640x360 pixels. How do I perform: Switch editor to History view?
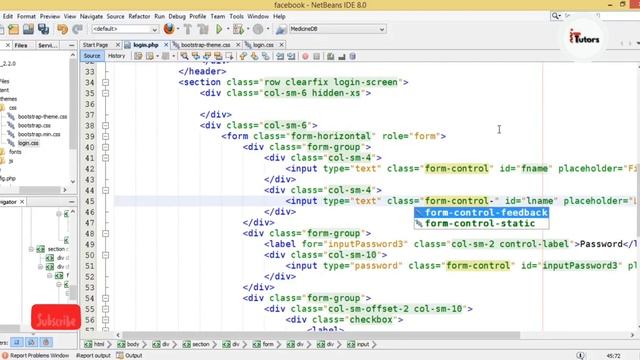116,56
